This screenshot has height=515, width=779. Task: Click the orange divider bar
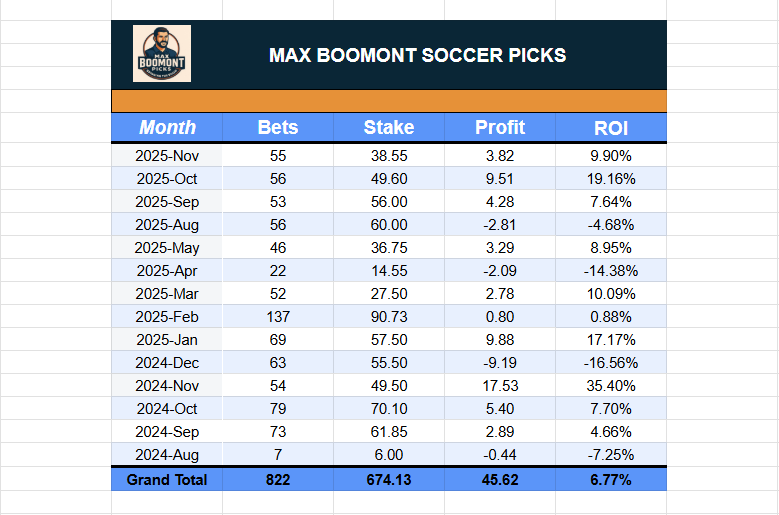[x=388, y=101]
